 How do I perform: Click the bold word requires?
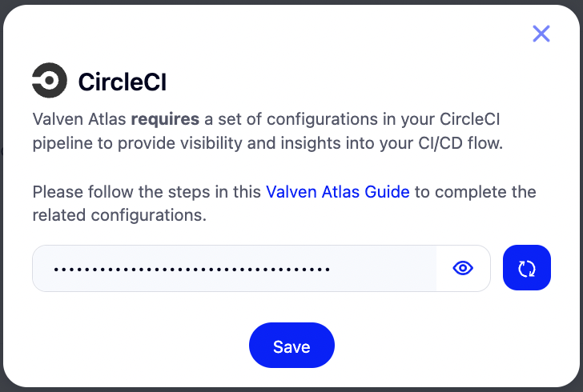click(165, 119)
